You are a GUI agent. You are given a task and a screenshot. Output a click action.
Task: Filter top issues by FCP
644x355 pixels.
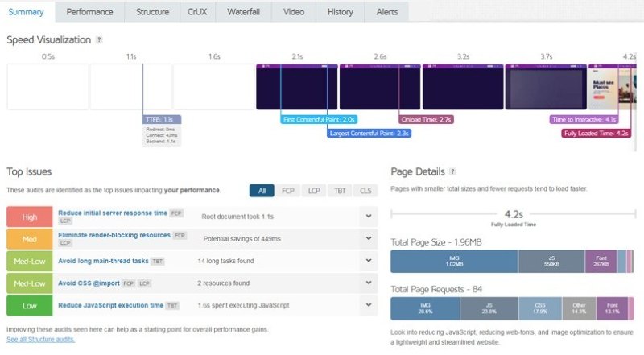coord(287,191)
